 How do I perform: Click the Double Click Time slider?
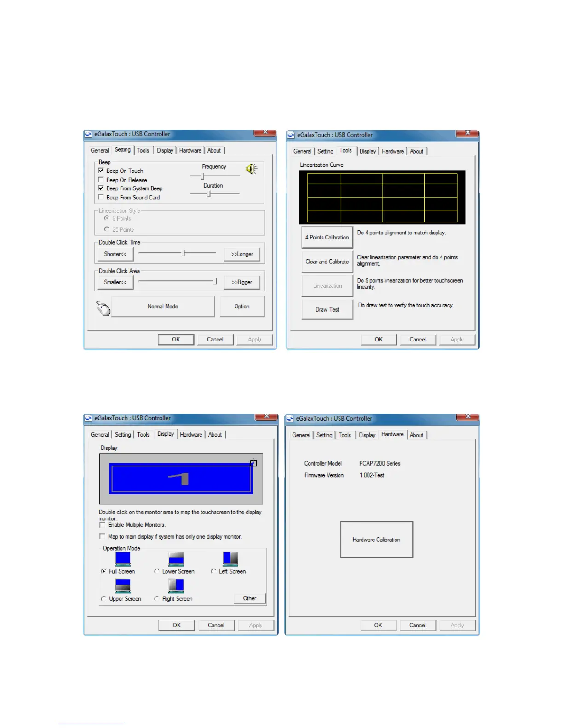[177, 253]
